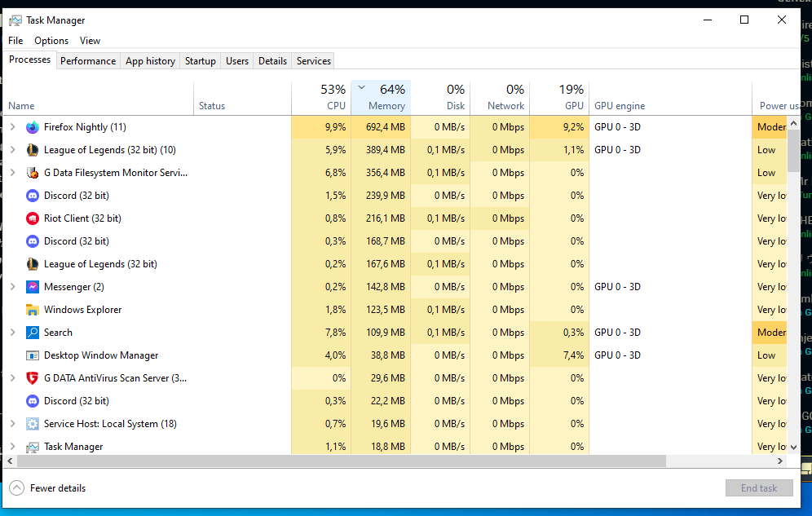Click the Fewer details link
The image size is (812, 516).
tap(58, 488)
